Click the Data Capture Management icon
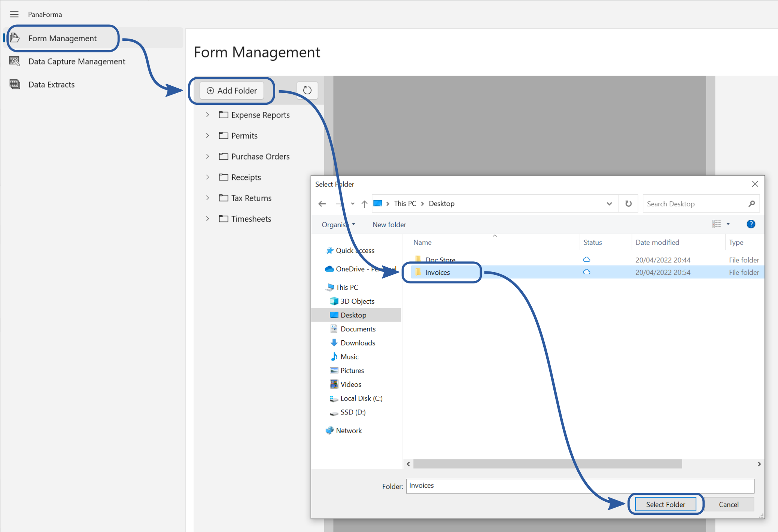This screenshot has height=532, width=778. 15,61
